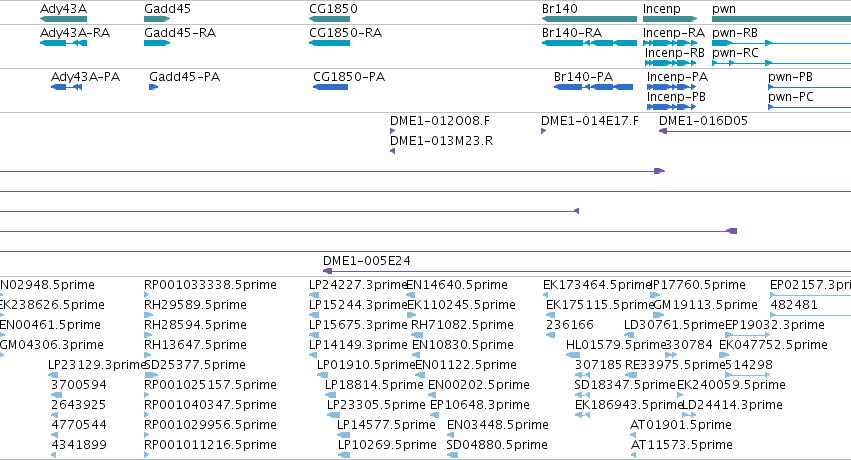Click the LP24227.3prime EST
Screen dimensions: 851x460
[x=358, y=285]
